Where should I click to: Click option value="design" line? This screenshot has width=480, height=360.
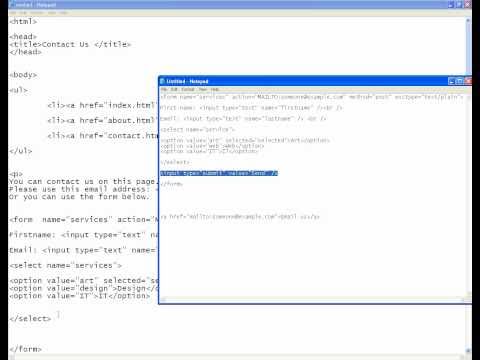84,288
